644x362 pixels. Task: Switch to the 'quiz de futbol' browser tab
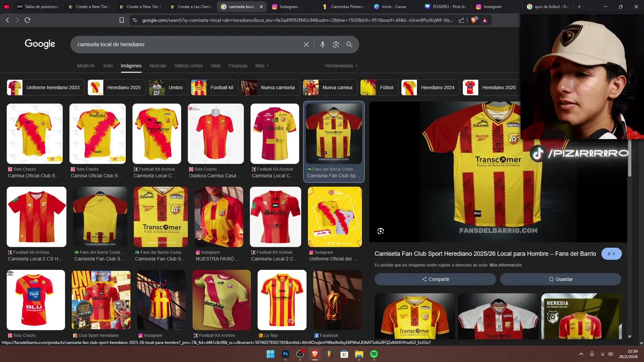pos(547,7)
